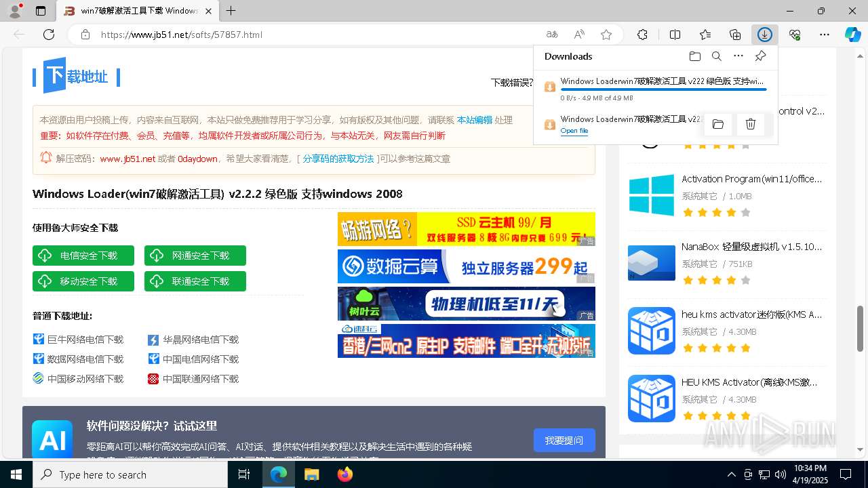Open more options in Downloads panel
The width and height of the screenshot is (868, 488).
pos(738,56)
